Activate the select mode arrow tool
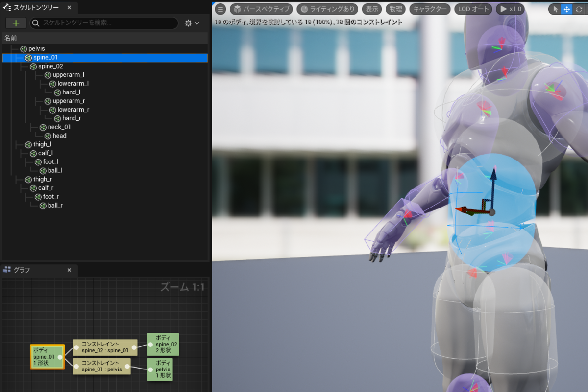 (x=555, y=9)
